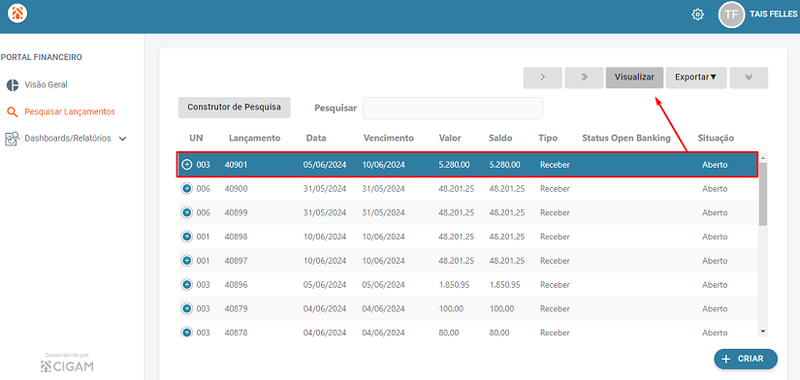Expand row 40898 with plus icon
The image size is (800, 380).
[x=186, y=237]
